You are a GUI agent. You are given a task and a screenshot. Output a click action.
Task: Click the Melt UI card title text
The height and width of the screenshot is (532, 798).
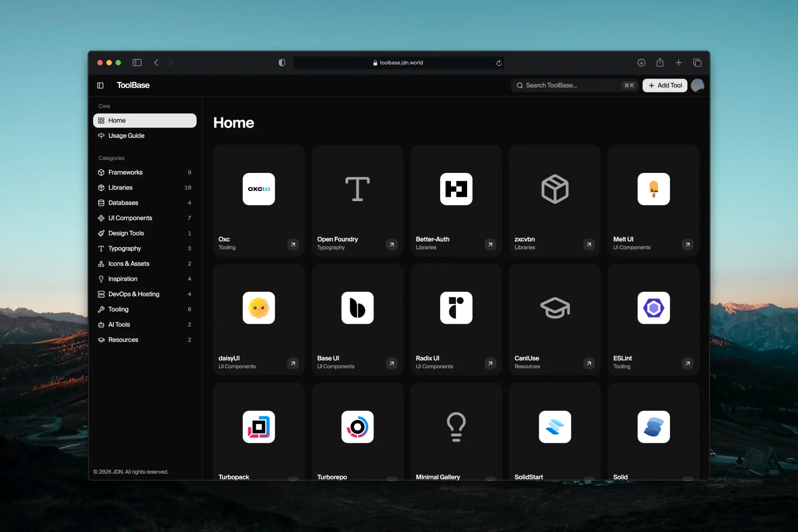[x=623, y=239]
